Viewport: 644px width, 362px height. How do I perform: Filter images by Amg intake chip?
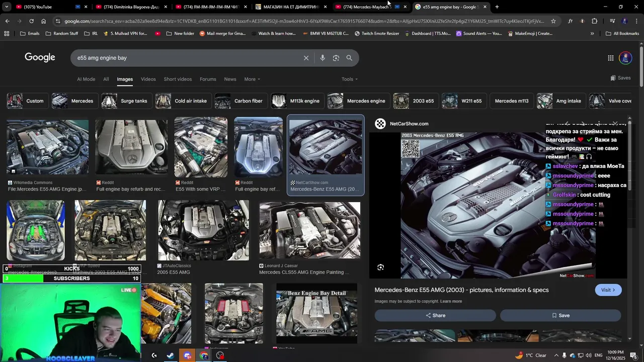click(560, 101)
